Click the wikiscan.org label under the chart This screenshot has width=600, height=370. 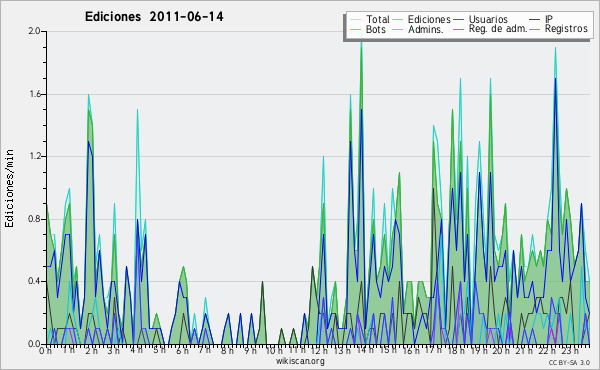click(x=300, y=361)
